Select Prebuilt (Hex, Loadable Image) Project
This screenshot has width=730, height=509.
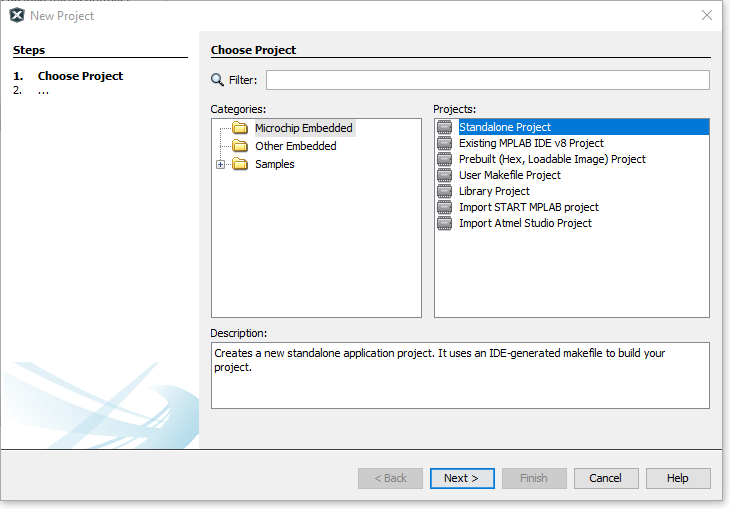[552, 159]
